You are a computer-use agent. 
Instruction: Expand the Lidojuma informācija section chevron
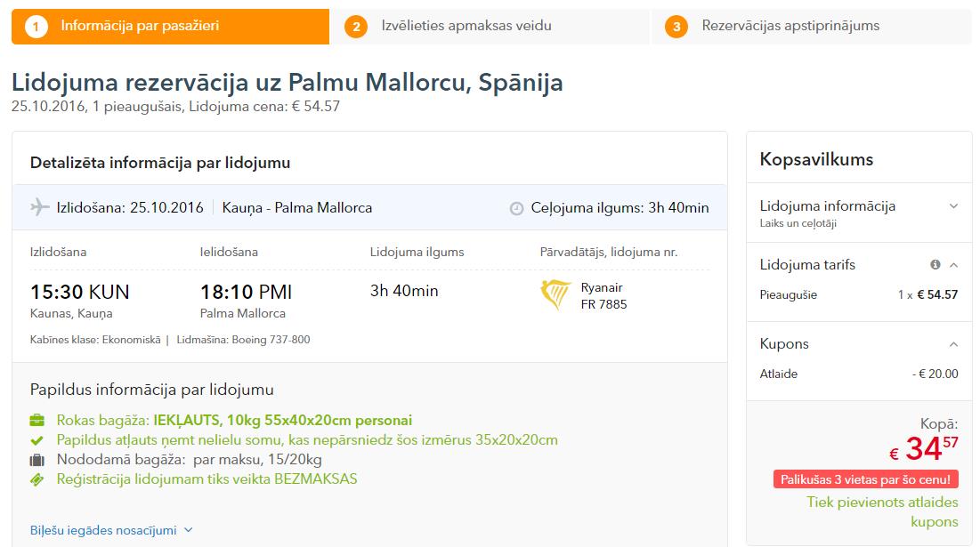(953, 206)
